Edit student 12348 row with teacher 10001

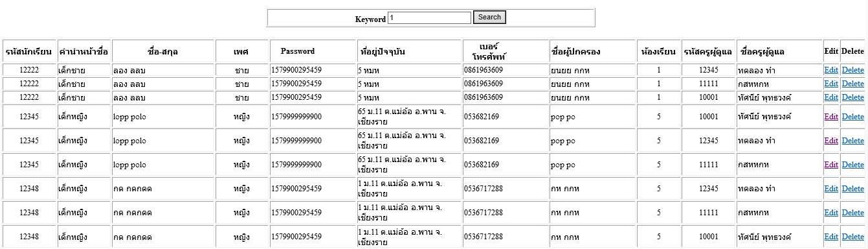[x=831, y=237]
